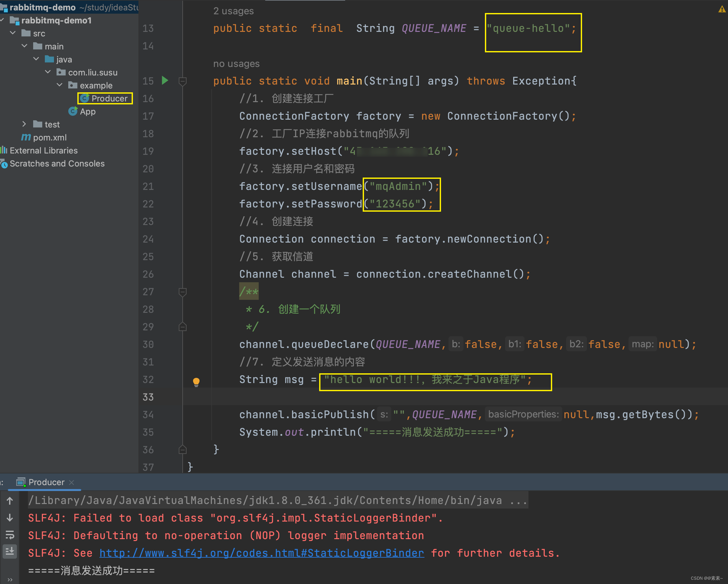Click the yellow intention lightbulb on line 32

[x=196, y=382]
